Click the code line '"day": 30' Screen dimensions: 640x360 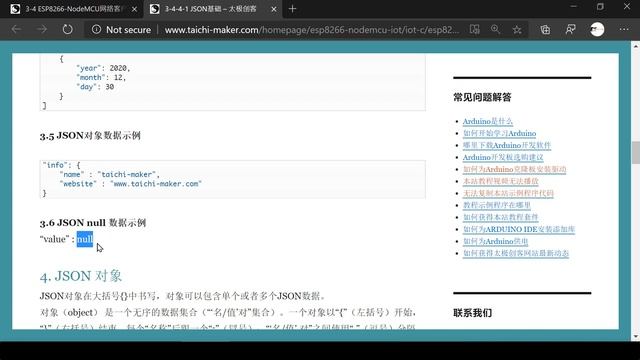[x=95, y=87]
